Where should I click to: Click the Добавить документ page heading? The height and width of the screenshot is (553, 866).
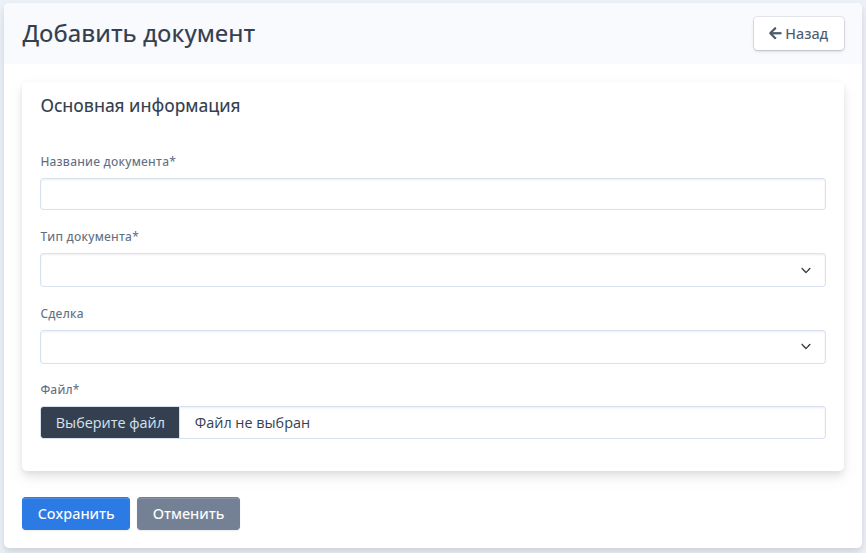pyautogui.click(x=139, y=34)
